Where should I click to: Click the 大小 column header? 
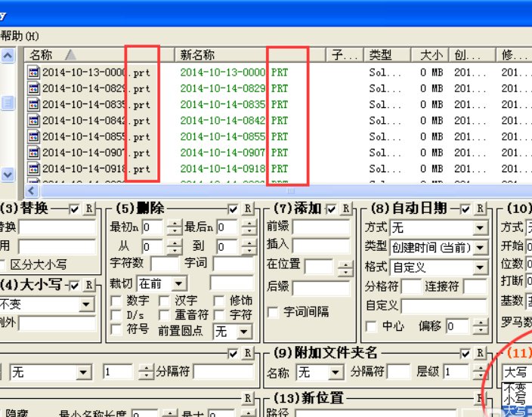coord(430,54)
